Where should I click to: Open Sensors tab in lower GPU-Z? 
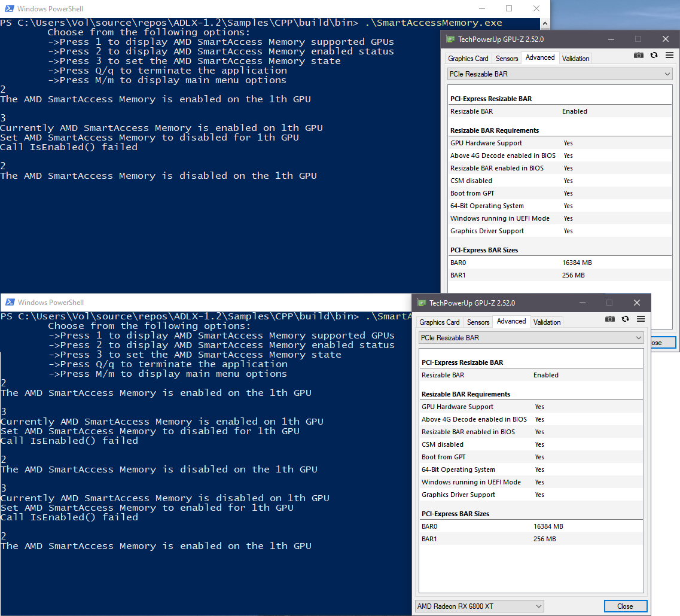click(478, 322)
